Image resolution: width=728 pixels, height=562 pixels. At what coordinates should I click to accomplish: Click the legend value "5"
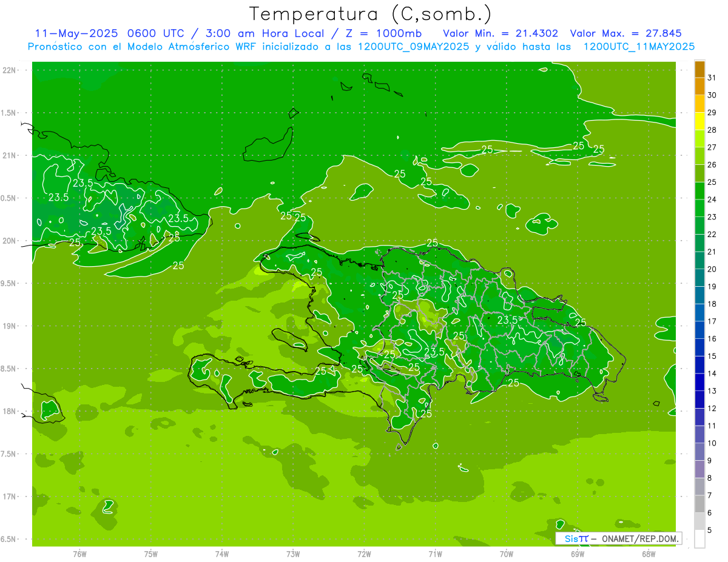pyautogui.click(x=709, y=530)
